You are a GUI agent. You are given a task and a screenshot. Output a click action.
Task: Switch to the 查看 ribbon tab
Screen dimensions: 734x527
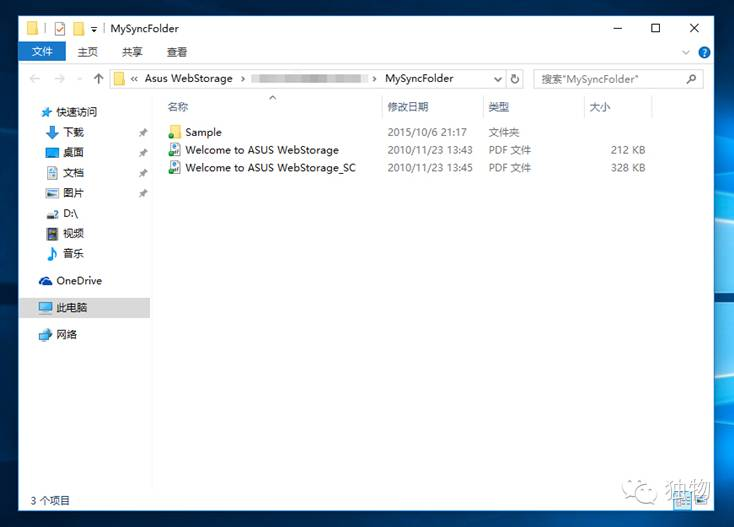[177, 52]
